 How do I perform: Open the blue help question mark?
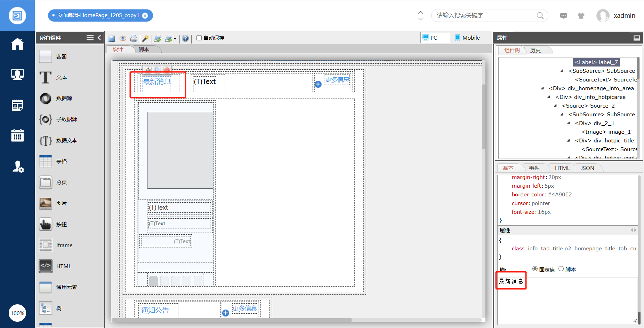(x=185, y=38)
